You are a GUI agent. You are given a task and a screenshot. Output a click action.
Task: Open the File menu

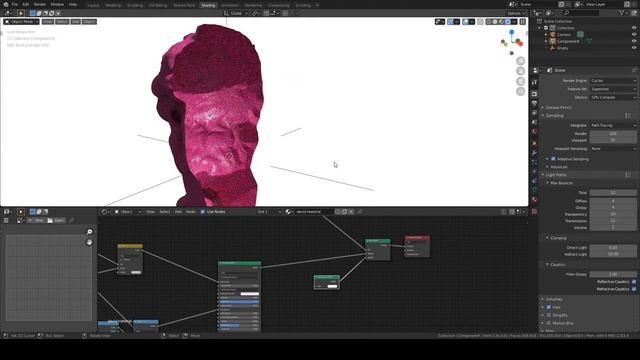15,4
